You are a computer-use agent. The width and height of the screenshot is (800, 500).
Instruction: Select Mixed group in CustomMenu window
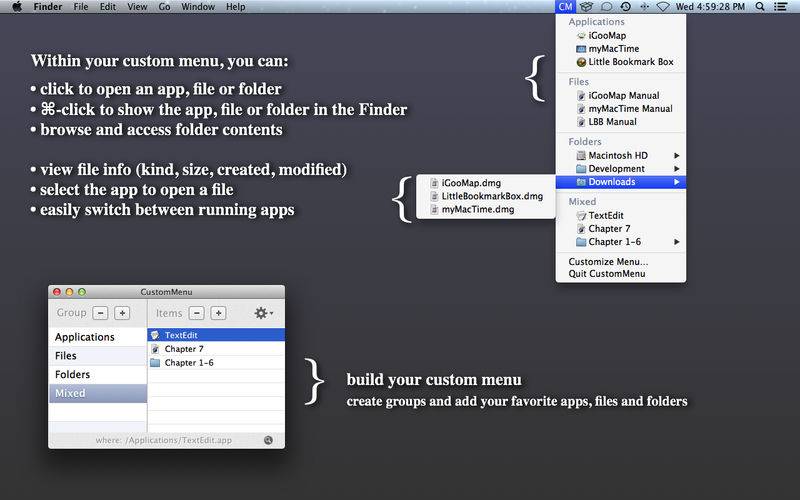pyautogui.click(x=97, y=393)
